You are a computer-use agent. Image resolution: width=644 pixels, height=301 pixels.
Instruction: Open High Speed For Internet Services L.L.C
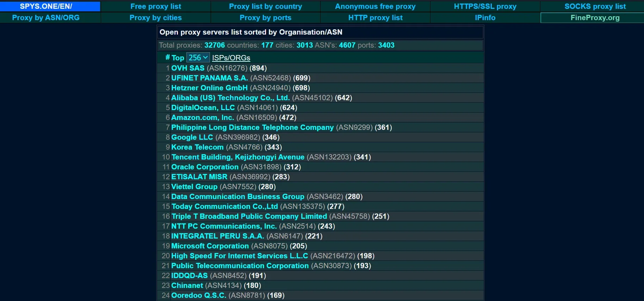pyautogui.click(x=240, y=256)
